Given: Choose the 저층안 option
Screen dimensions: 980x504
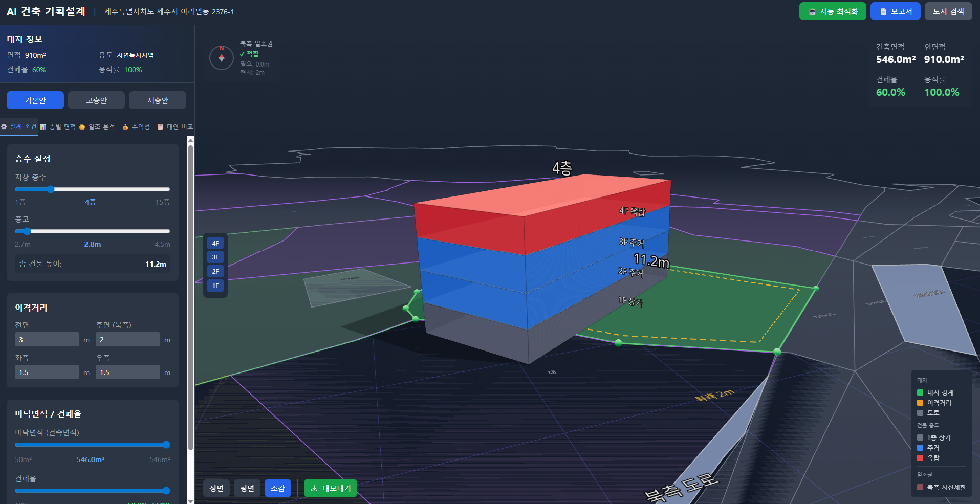Looking at the screenshot, I should (157, 100).
